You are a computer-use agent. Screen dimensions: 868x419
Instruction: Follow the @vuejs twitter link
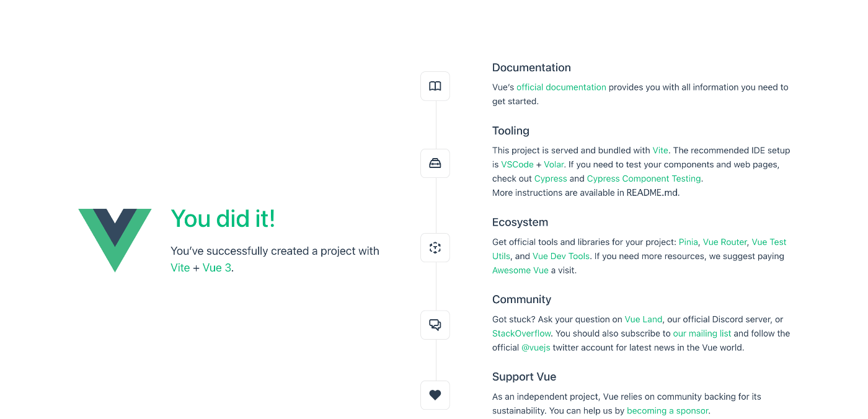point(536,348)
